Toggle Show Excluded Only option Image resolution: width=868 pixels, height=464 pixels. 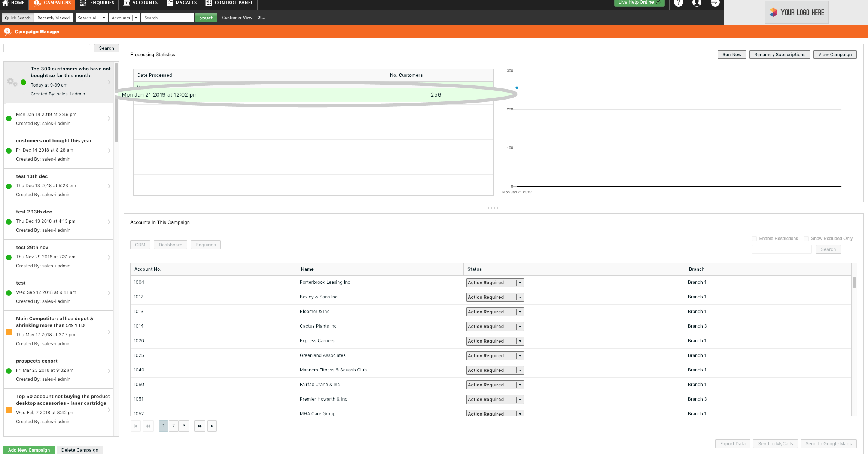click(806, 237)
